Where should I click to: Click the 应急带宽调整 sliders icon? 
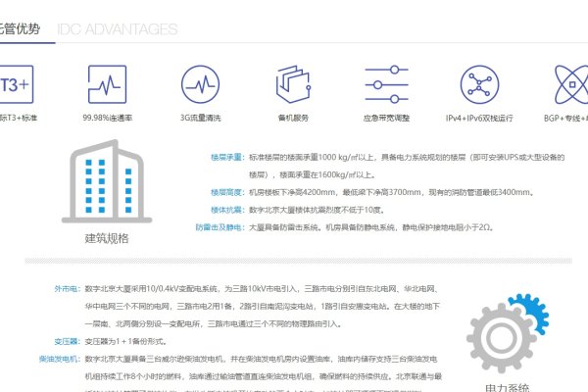tap(385, 81)
